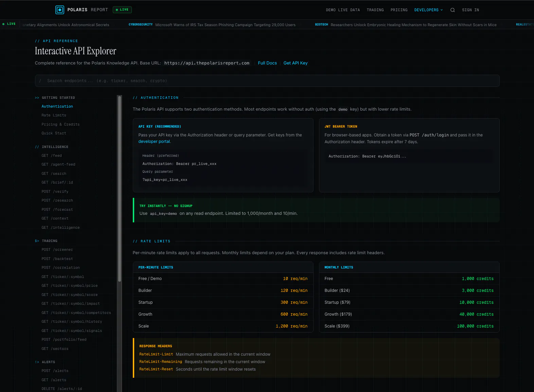The image size is (534, 392).
Task: Click the CYBERSECURITY ticker category tag
Action: (141, 25)
